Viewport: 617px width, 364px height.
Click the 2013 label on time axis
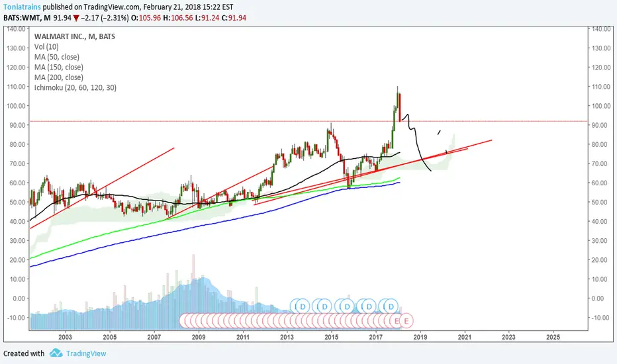287,337
